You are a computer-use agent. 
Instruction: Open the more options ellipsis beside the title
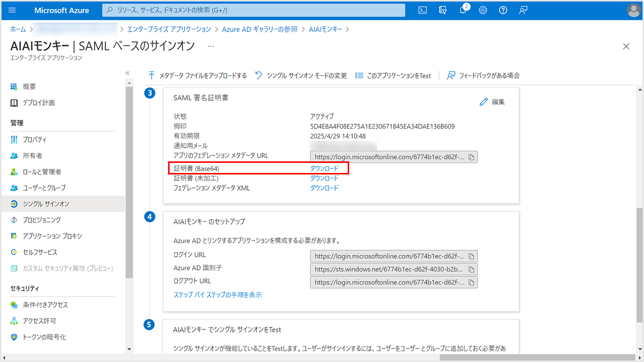211,46
